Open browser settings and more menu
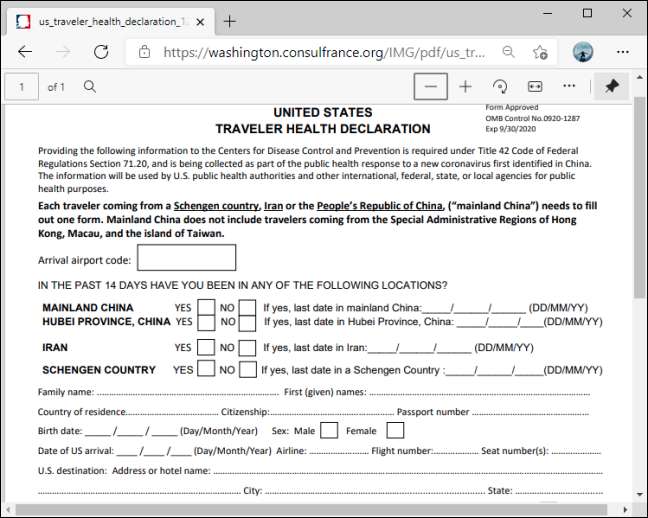Image resolution: width=648 pixels, height=518 pixels. pyautogui.click(x=624, y=52)
